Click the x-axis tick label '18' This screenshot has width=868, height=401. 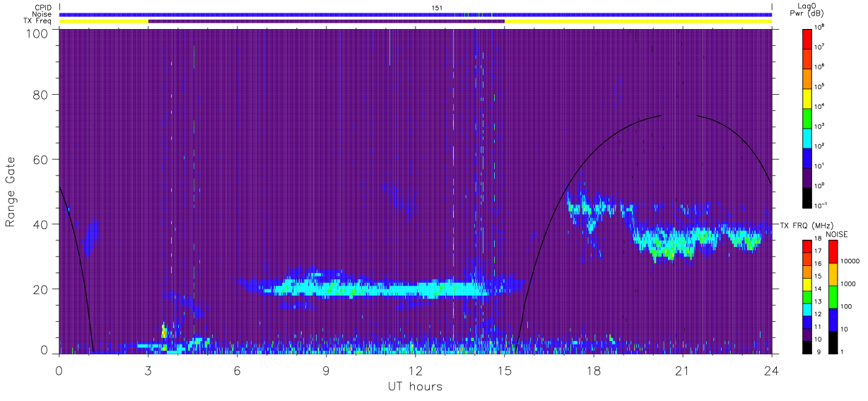(593, 371)
